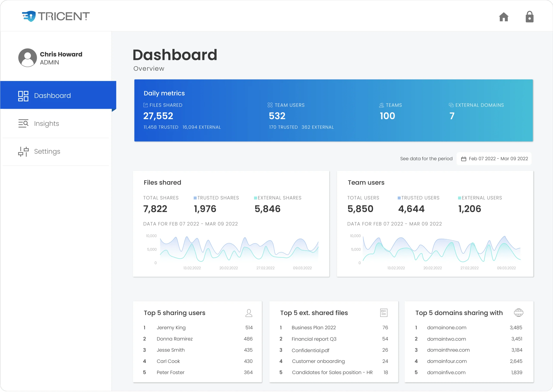This screenshot has width=553, height=392.
Task: Click the Teams icon in Daily metrics
Action: [x=381, y=105]
